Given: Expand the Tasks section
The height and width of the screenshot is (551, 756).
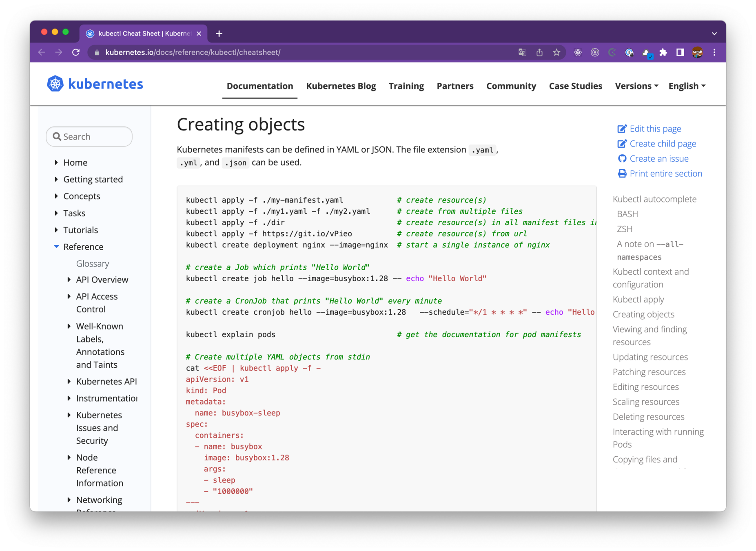Looking at the screenshot, I should click(x=56, y=213).
